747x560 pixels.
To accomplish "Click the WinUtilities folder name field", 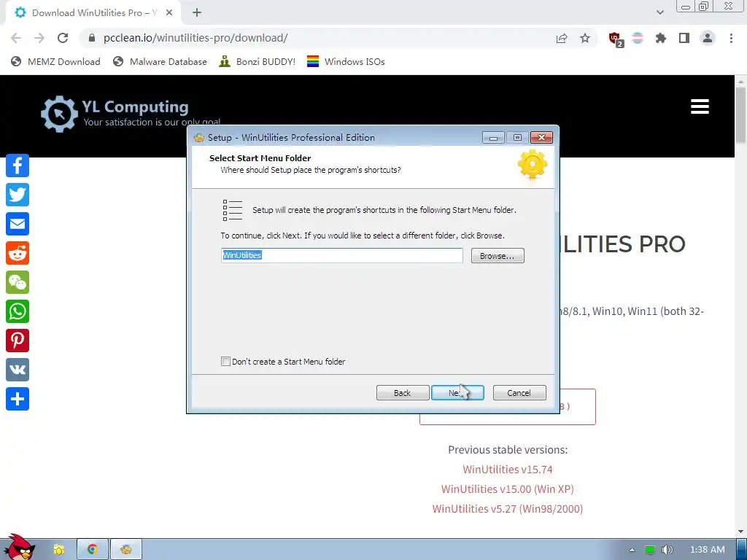I will (x=341, y=255).
